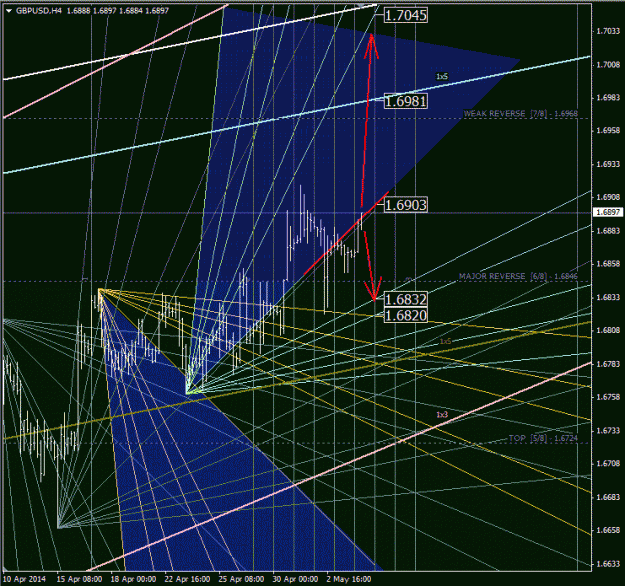Image resolution: width=625 pixels, height=586 pixels.
Task: Click the 1.6981 price label box
Action: [406, 101]
